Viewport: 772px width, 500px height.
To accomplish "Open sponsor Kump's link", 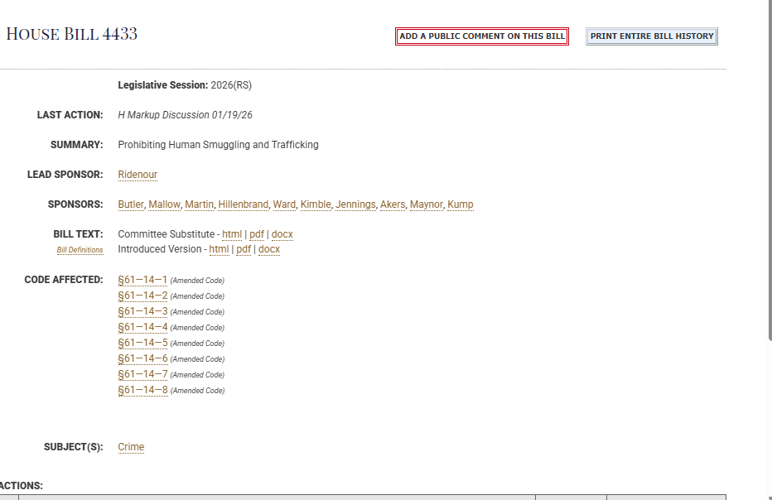I will tap(460, 205).
